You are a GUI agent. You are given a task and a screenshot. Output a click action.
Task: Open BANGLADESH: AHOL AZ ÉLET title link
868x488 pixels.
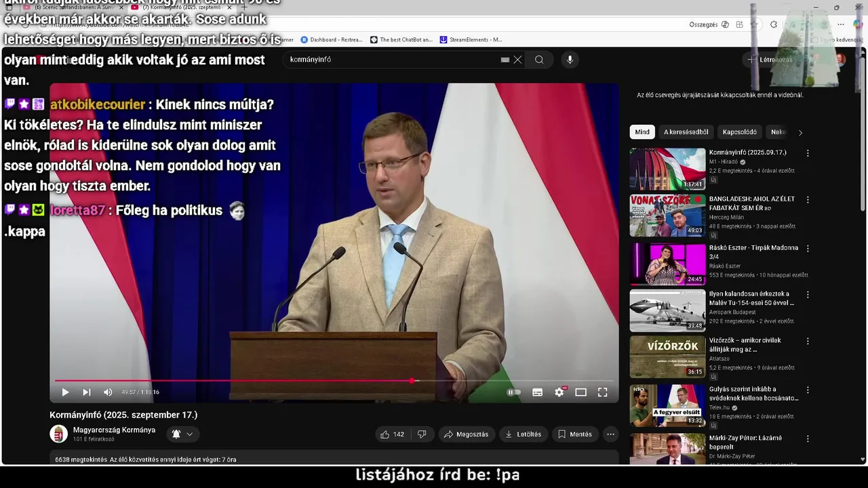pos(752,203)
